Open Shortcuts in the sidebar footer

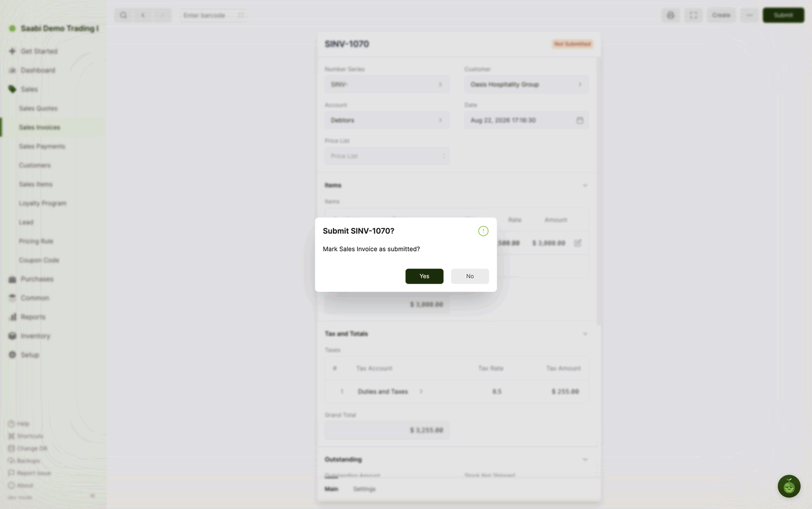(x=26, y=436)
